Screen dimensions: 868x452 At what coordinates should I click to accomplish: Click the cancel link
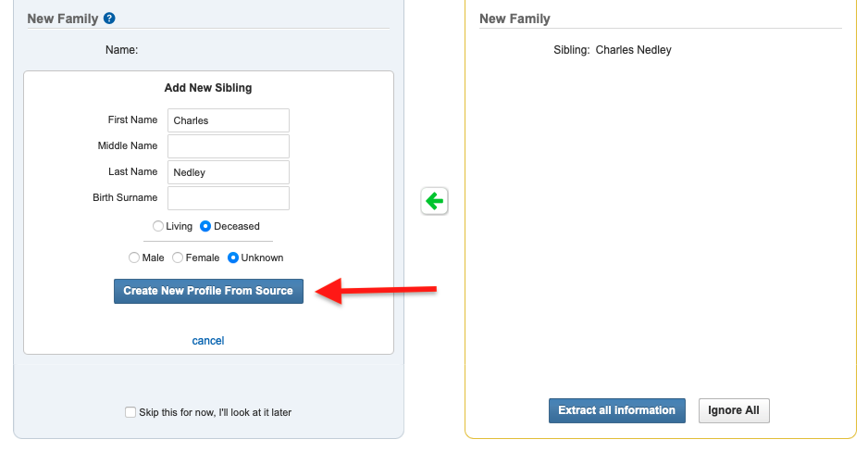click(x=208, y=341)
